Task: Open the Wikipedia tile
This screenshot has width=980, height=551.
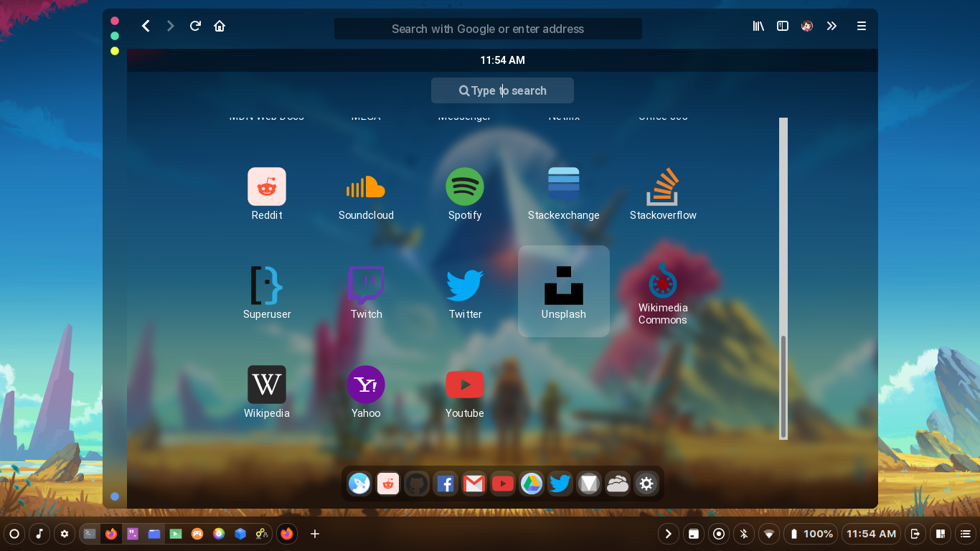Action: (266, 385)
